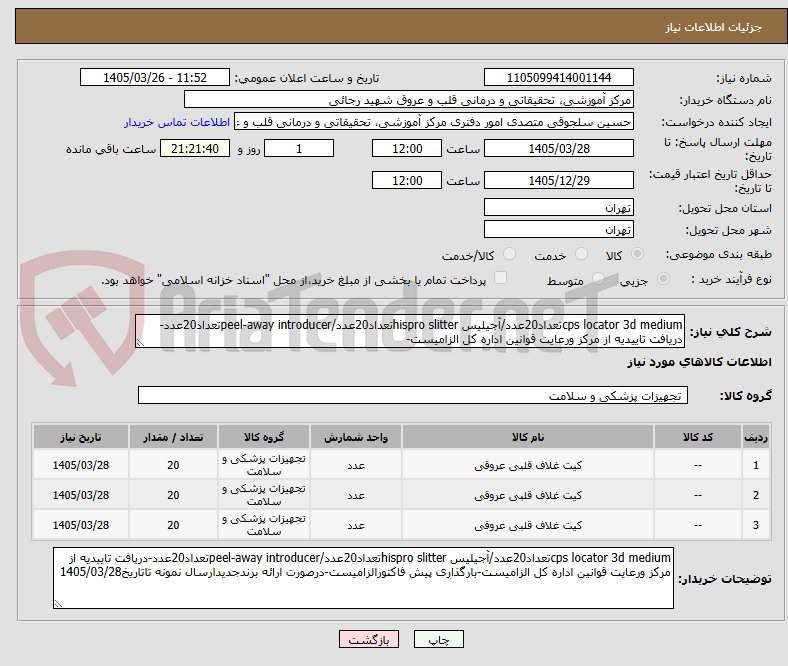788x666 pixels.
Task: Click row 3 item name کیت غلاف قلبی عروقی
Action: 528,525
